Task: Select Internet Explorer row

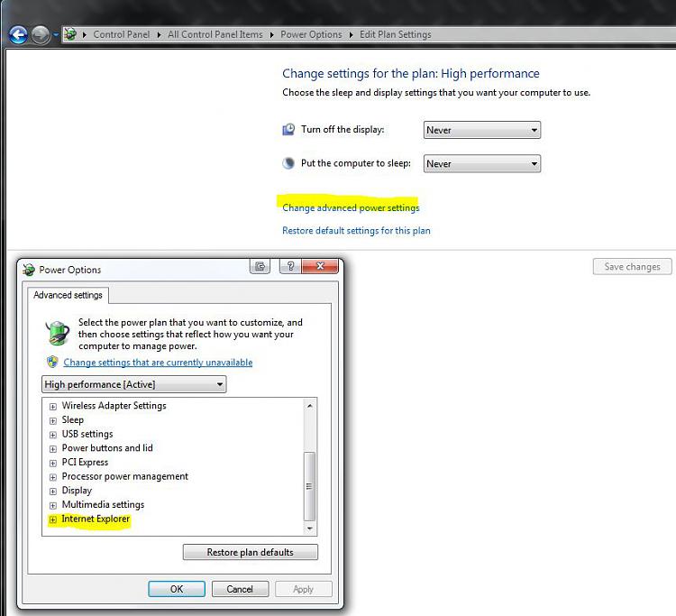Action: [96, 519]
